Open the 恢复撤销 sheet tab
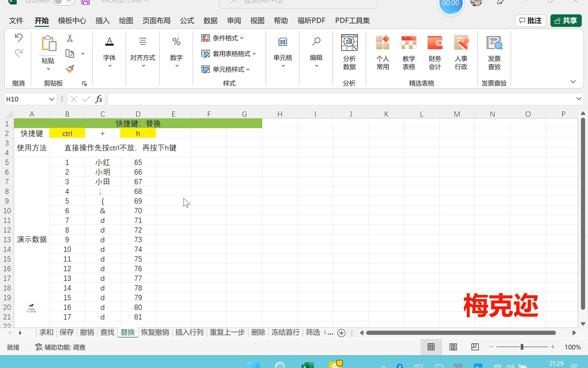The width and height of the screenshot is (588, 368). tap(155, 332)
